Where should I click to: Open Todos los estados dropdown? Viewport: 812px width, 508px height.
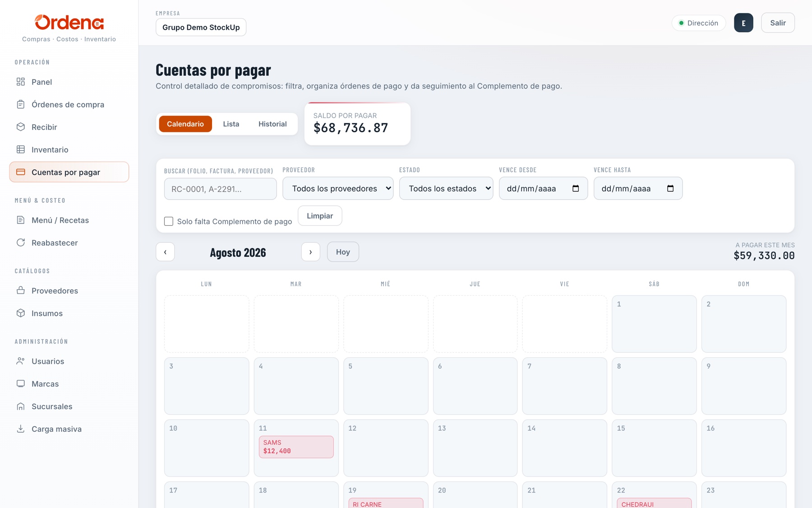[x=446, y=188]
